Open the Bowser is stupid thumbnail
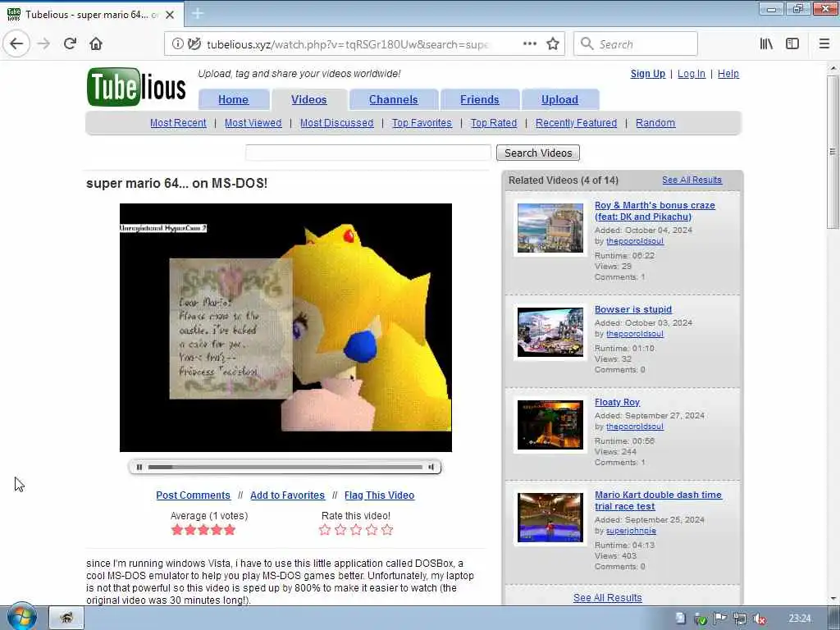Screen dimensions: 840x630 (550, 333)
